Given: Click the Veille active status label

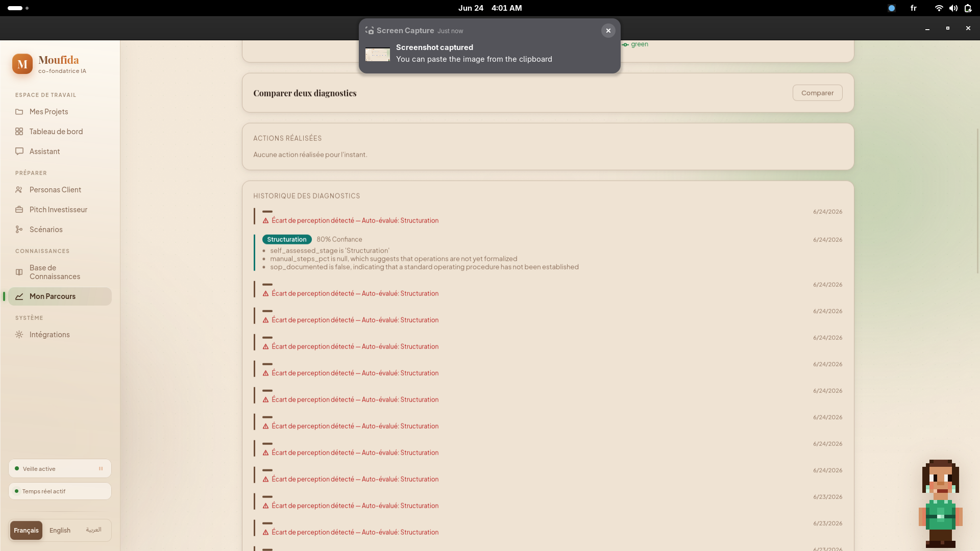Looking at the screenshot, I should click(39, 469).
